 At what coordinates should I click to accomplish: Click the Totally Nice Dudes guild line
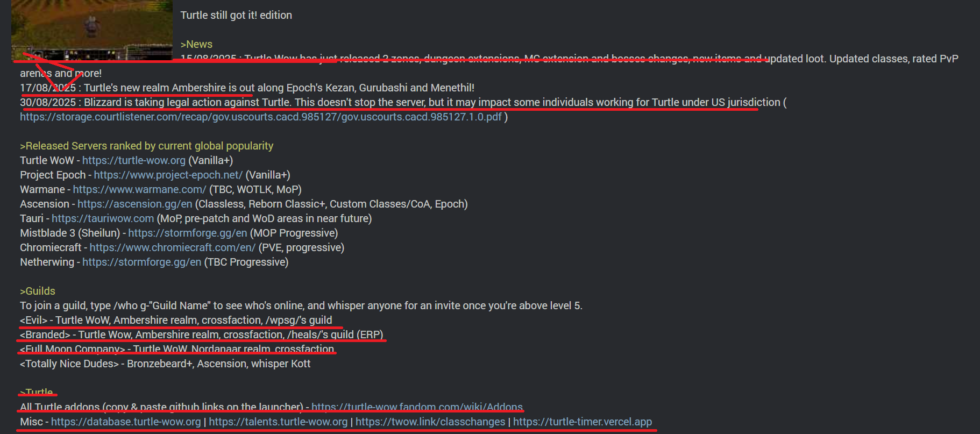165,364
